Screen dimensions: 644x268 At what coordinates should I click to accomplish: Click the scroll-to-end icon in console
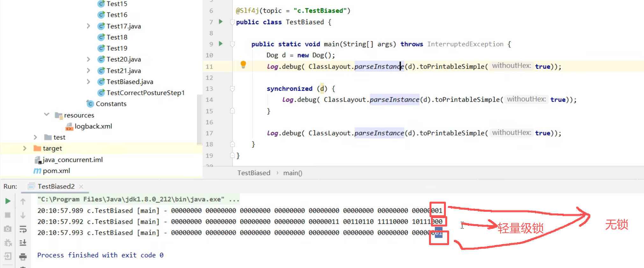tap(23, 243)
